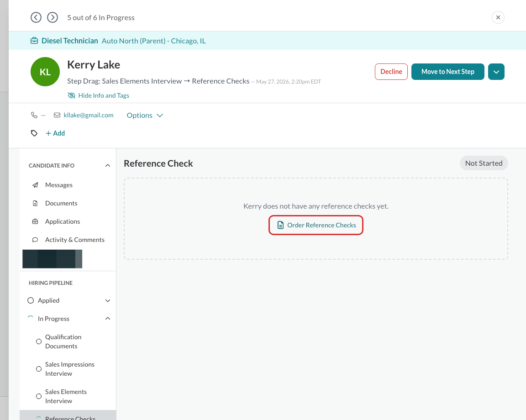The height and width of the screenshot is (420, 526).
Task: Click '5 out of 6 In Progress' text
Action: click(101, 18)
